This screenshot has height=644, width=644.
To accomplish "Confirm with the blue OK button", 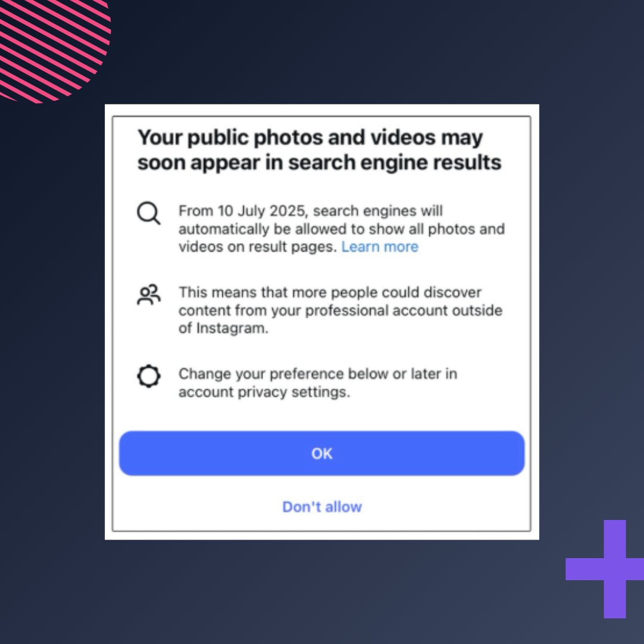I will (x=321, y=453).
